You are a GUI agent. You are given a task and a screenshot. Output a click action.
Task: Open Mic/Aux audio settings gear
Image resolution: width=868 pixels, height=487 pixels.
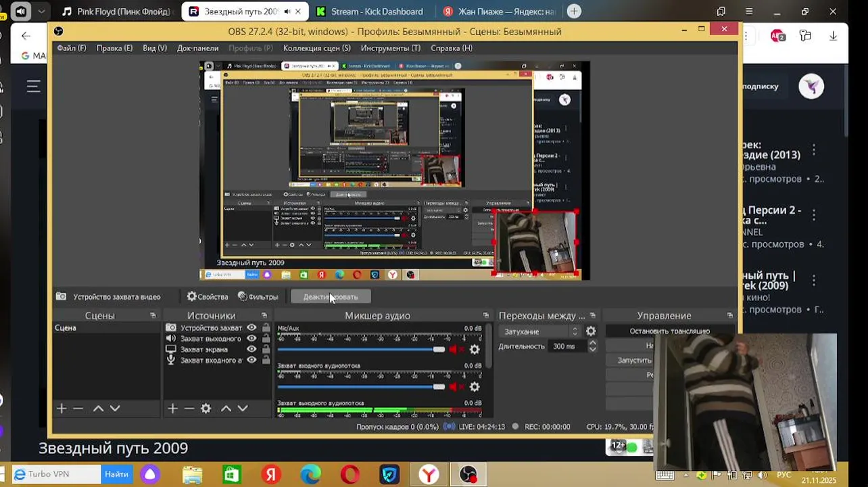(x=475, y=350)
